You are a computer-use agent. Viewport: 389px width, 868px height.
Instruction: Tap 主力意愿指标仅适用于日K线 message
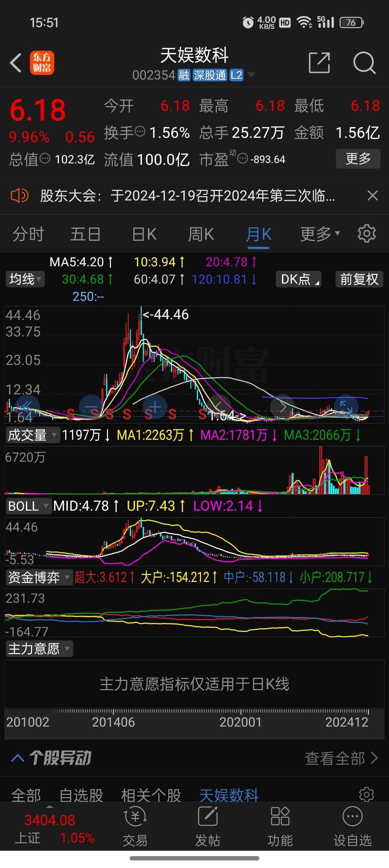pyautogui.click(x=194, y=684)
